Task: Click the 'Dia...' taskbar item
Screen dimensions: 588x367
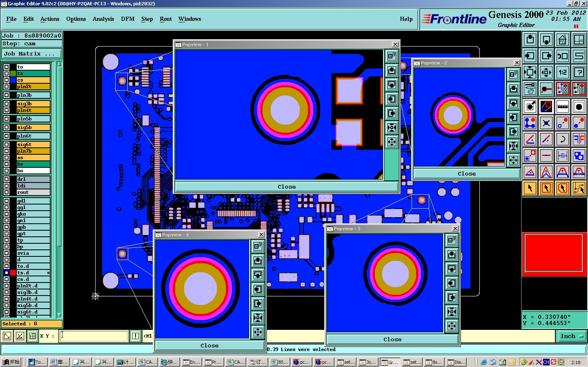Action: pos(457,362)
